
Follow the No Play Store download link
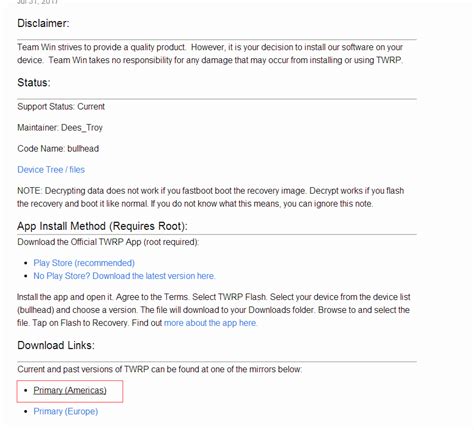coord(124,276)
